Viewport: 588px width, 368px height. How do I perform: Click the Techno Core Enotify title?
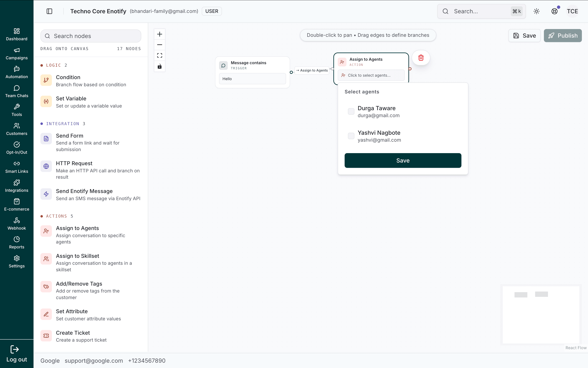click(98, 11)
